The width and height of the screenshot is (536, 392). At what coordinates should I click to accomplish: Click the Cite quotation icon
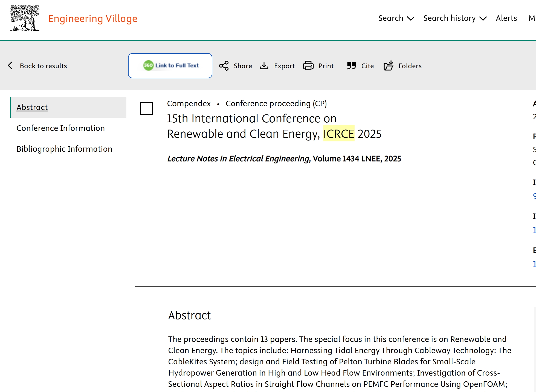pyautogui.click(x=352, y=66)
